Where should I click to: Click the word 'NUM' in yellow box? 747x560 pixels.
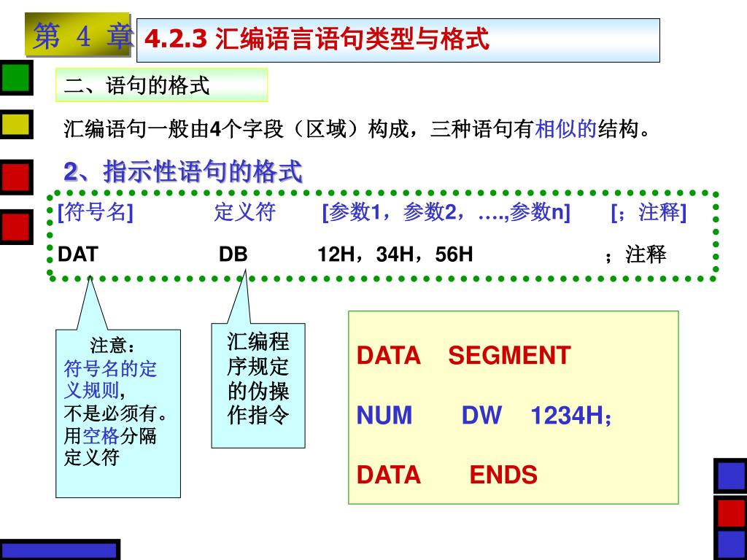[x=384, y=415]
